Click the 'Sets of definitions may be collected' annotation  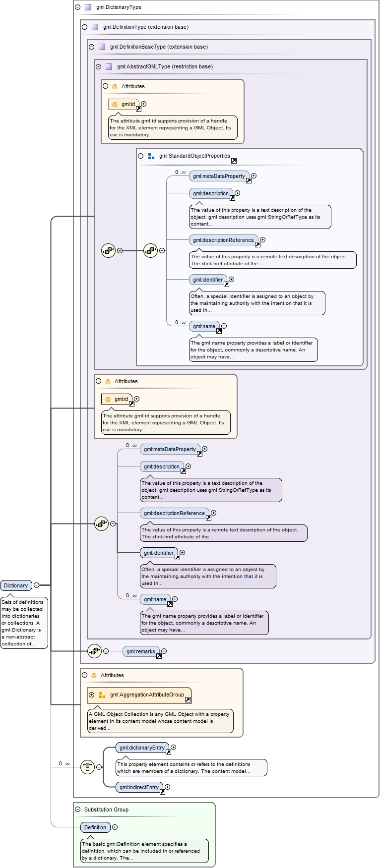[x=24, y=623]
